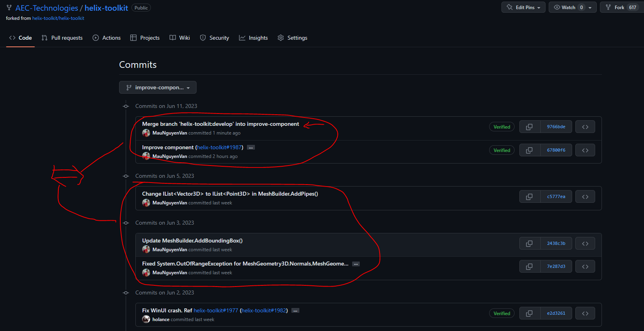The width and height of the screenshot is (644, 331).
Task: Open the AEC-Technologies organization link
Action: click(47, 8)
